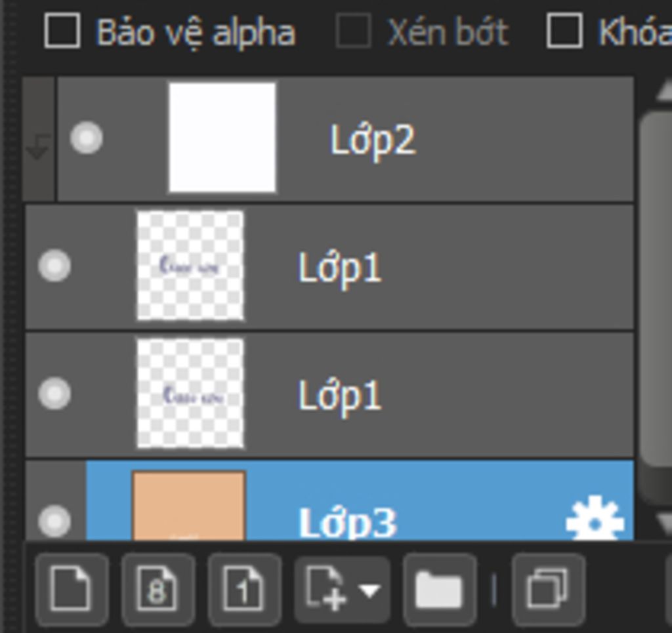Duplicate the selected layer
672x633 pixels.
548,589
